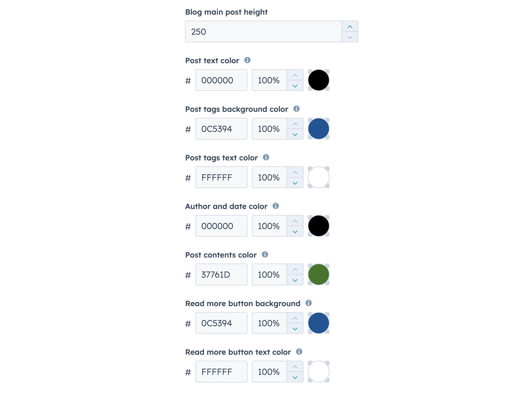Click info icon beside Post contents color

coord(265,255)
